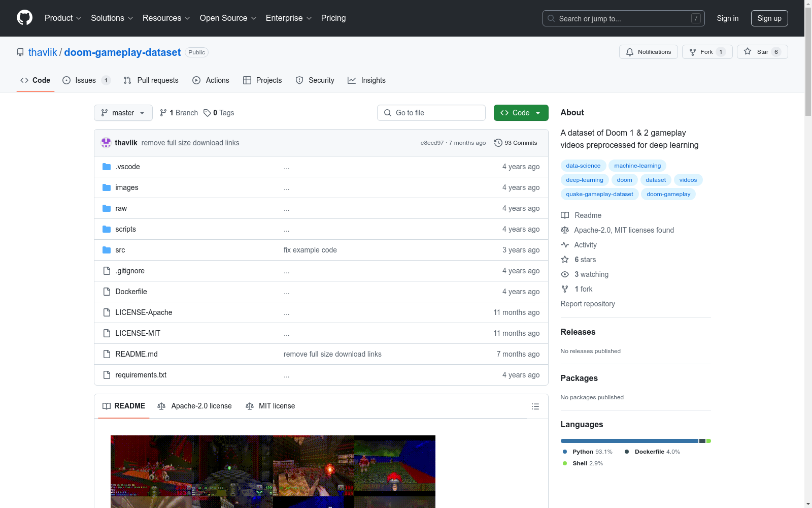The height and width of the screenshot is (508, 812).
Task: Open the Projects tab
Action: click(x=262, y=80)
